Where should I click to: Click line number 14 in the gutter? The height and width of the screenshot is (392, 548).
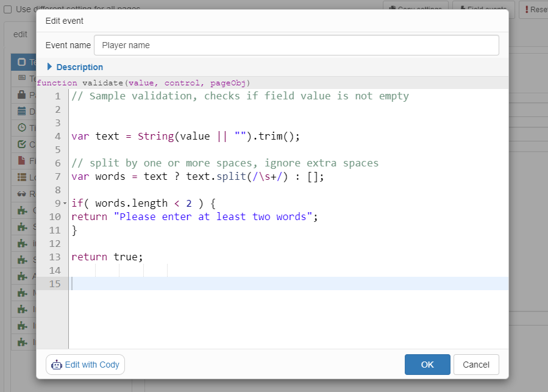pyautogui.click(x=55, y=270)
